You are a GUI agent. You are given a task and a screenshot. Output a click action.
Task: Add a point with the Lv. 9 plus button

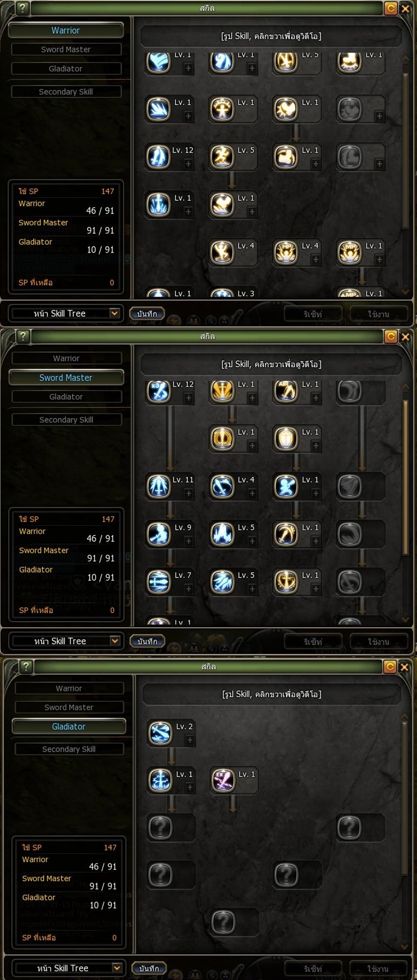coord(188,541)
